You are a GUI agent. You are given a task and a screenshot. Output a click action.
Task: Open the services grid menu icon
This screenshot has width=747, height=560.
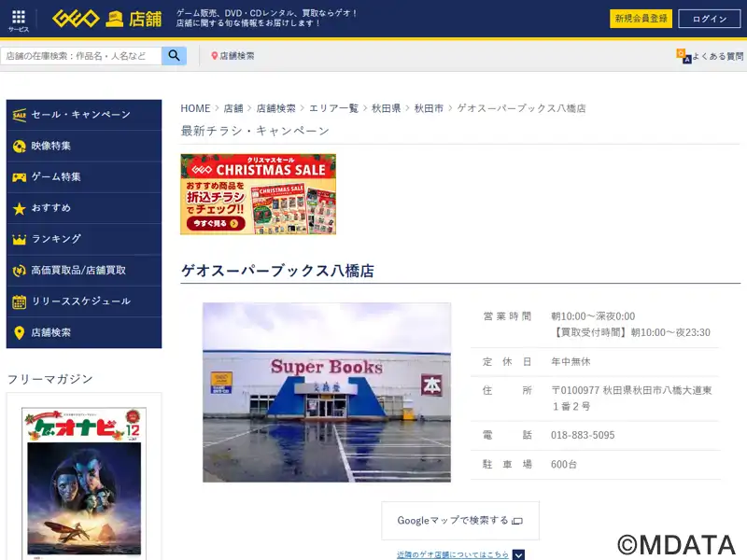click(x=18, y=17)
